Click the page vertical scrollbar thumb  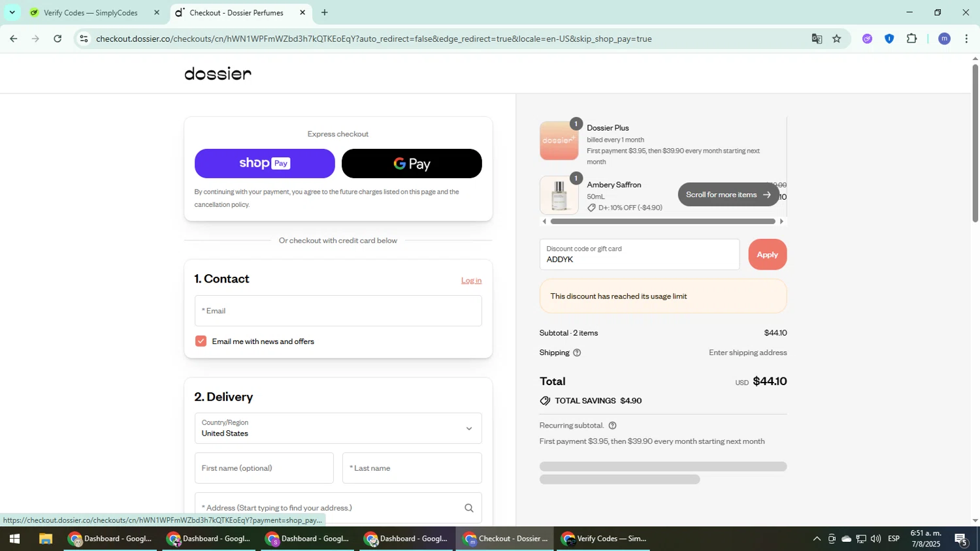tap(975, 143)
